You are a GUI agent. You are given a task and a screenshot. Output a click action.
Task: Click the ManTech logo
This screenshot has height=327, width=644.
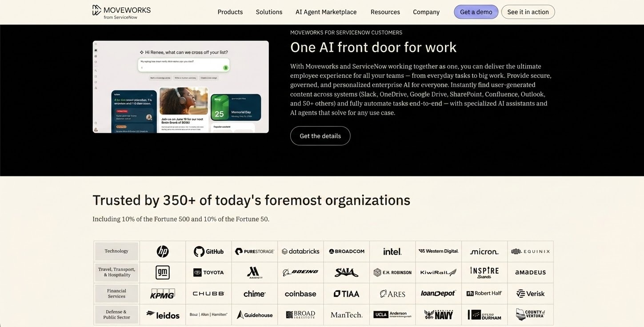click(x=347, y=315)
